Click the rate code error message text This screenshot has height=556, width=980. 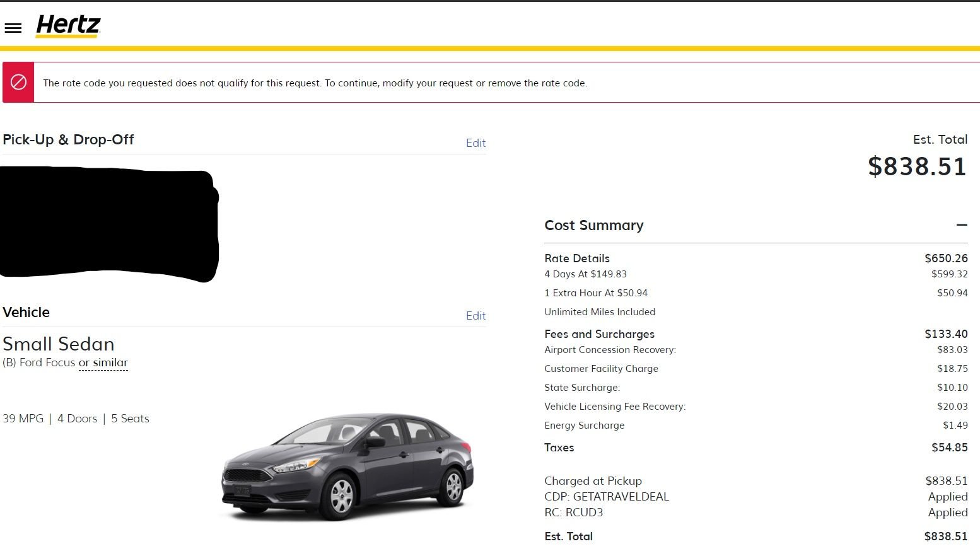(315, 83)
